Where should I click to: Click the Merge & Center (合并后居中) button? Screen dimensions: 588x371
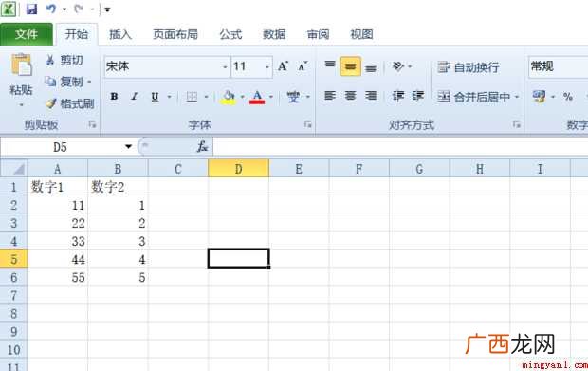click(x=474, y=97)
